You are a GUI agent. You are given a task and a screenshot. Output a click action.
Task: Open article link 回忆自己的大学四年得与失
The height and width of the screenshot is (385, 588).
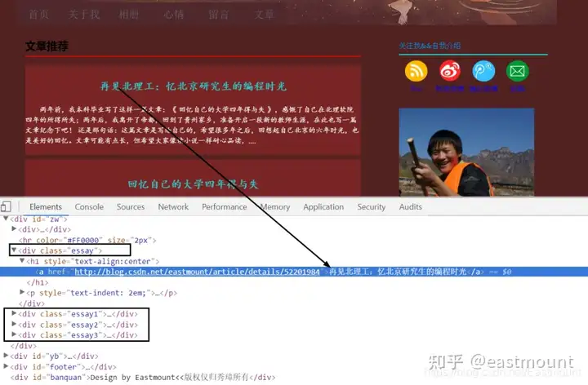(193, 184)
